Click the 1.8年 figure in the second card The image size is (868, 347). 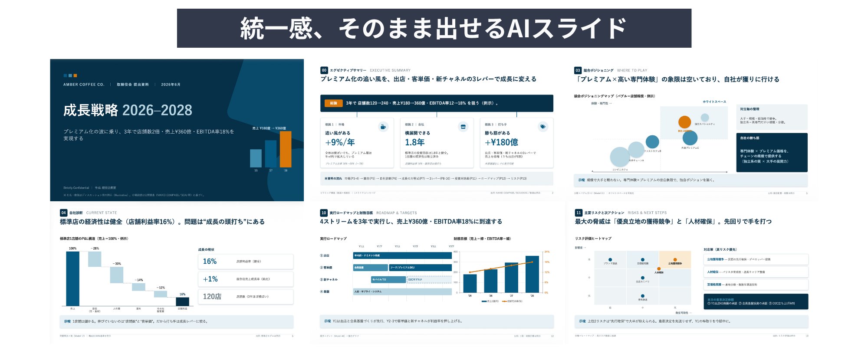[x=414, y=142]
